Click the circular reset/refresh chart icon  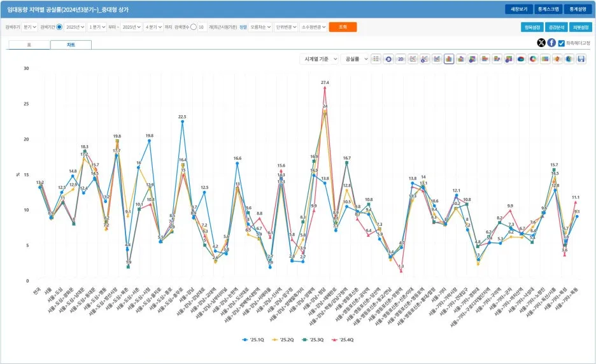[388, 59]
